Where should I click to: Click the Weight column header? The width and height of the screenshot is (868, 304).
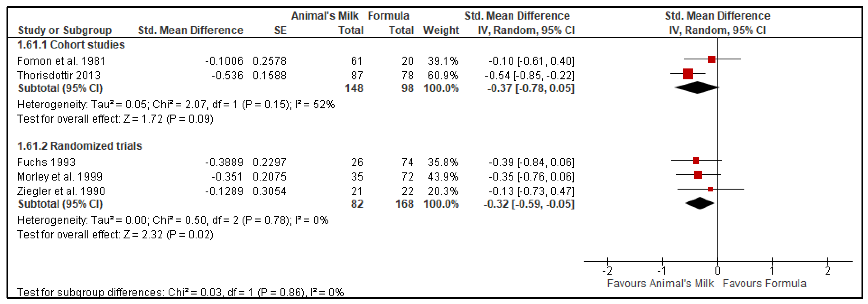(441, 30)
